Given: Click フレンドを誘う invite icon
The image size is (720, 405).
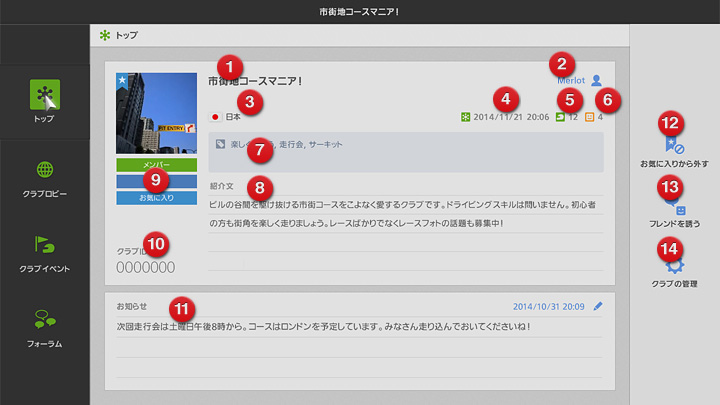Looking at the screenshot, I should coord(675,205).
